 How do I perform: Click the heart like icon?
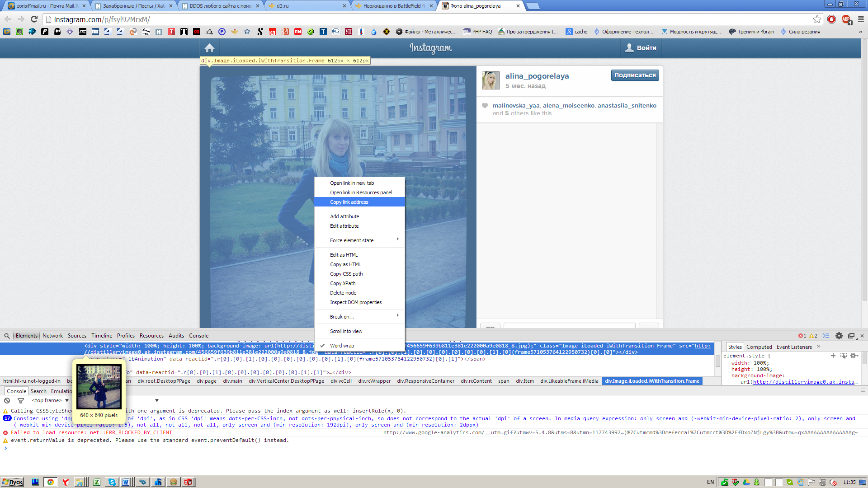point(485,106)
